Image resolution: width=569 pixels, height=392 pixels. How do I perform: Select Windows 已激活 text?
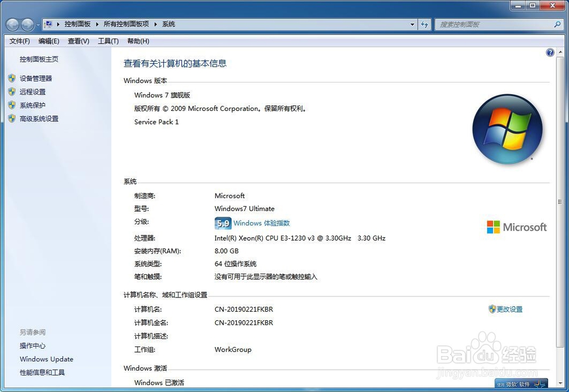click(x=159, y=382)
